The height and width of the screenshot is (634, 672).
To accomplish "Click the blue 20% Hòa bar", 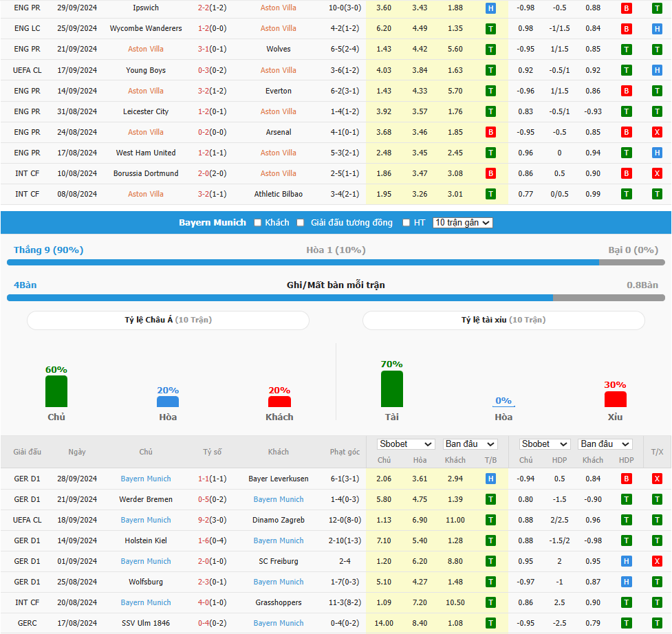I will click(x=168, y=402).
